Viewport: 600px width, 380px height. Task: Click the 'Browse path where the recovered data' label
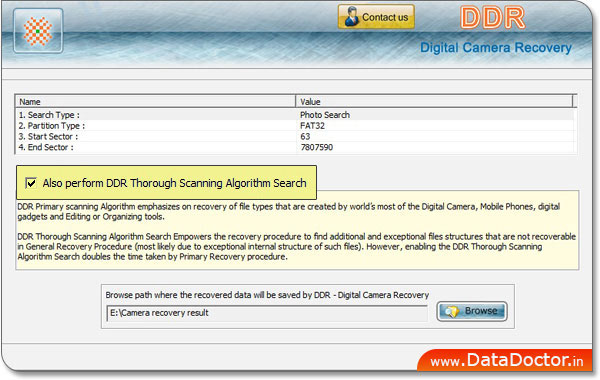pyautogui.click(x=267, y=295)
